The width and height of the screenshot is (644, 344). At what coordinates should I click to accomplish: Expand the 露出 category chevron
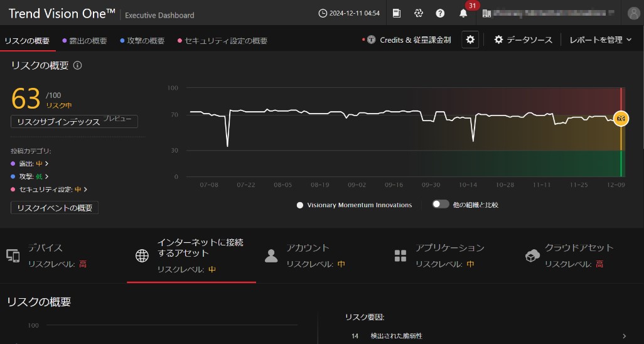click(x=46, y=163)
